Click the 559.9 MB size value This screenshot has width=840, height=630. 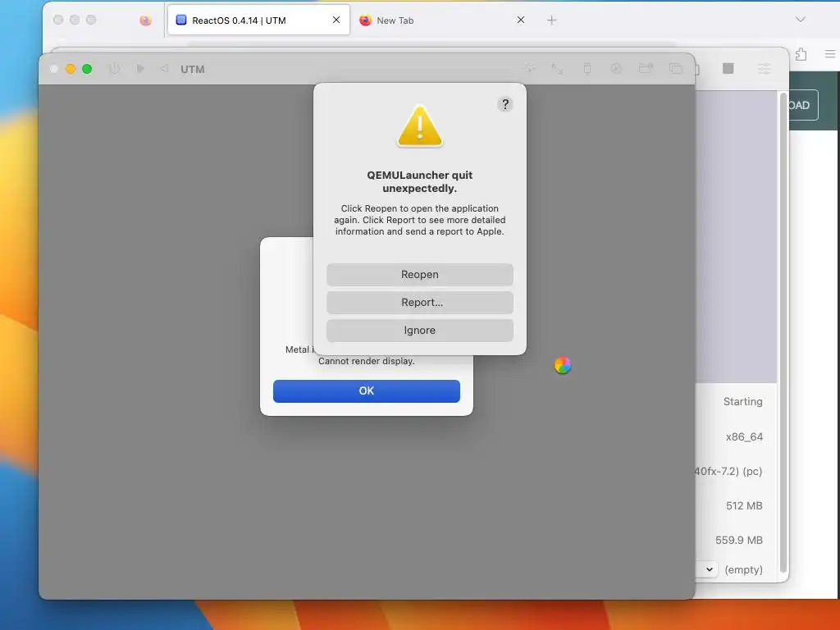pos(739,540)
